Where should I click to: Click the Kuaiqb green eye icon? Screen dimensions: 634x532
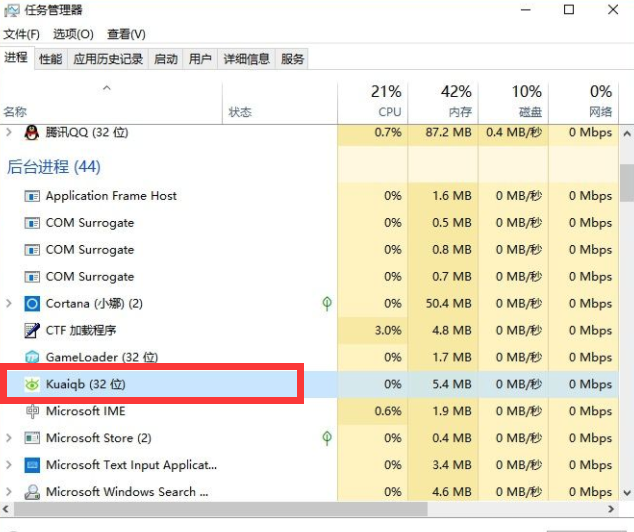pos(32,384)
